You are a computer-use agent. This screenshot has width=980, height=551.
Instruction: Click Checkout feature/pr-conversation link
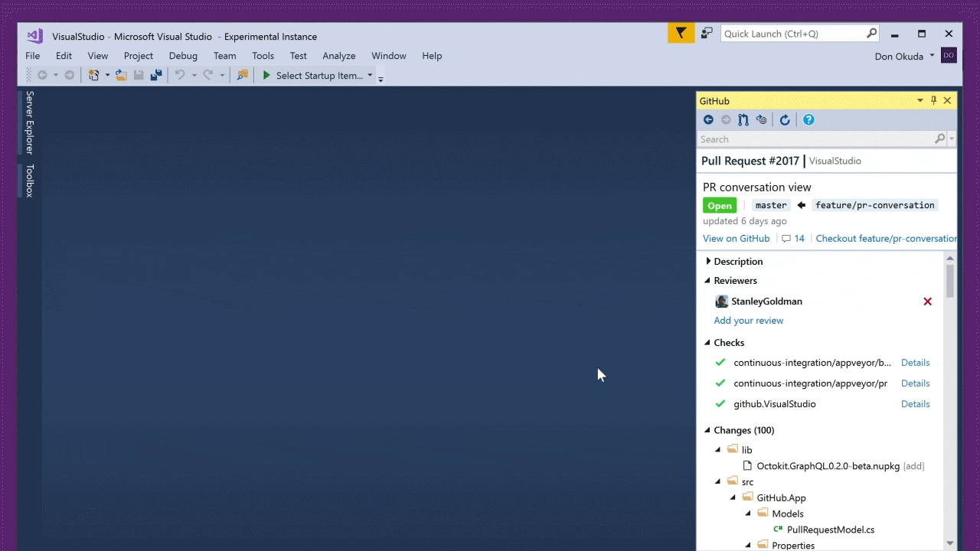coord(886,239)
